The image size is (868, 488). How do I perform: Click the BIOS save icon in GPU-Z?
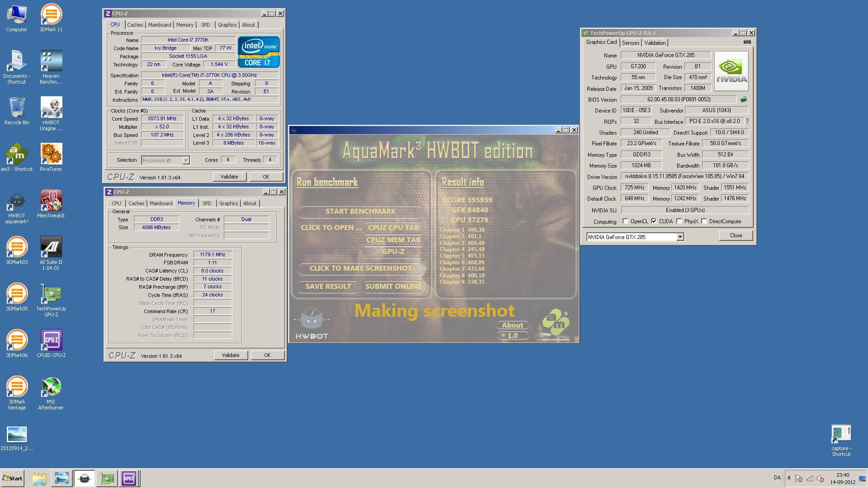[x=743, y=99]
